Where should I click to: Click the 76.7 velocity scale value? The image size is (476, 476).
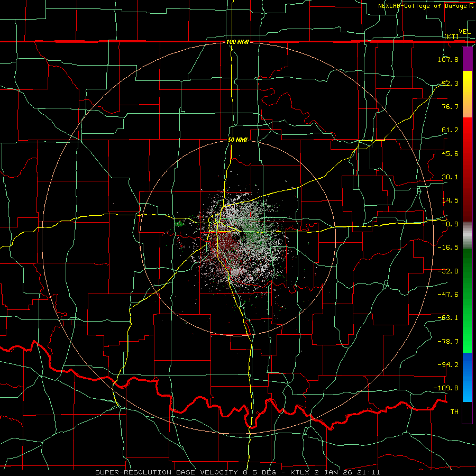coord(450,106)
